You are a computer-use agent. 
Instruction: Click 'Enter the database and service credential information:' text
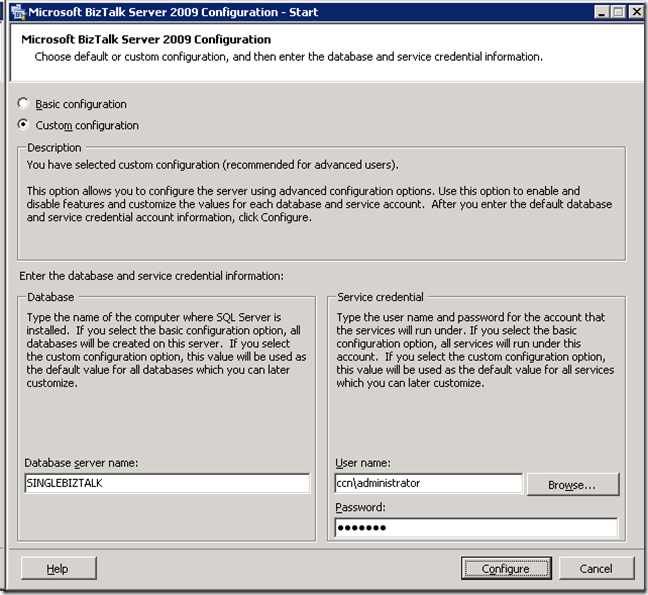click(x=152, y=276)
